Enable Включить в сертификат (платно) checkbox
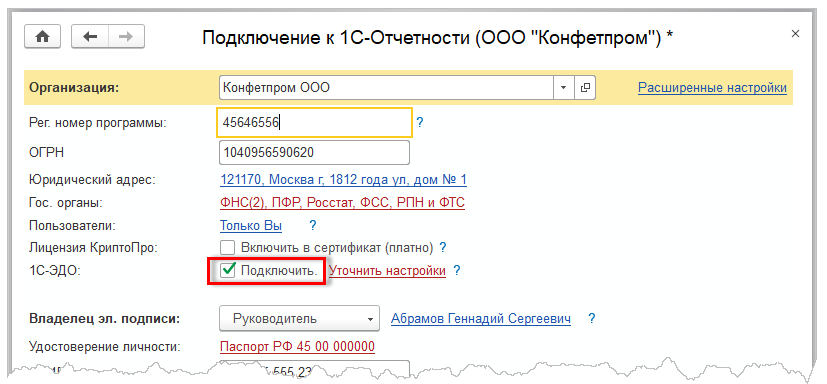 coord(228,247)
